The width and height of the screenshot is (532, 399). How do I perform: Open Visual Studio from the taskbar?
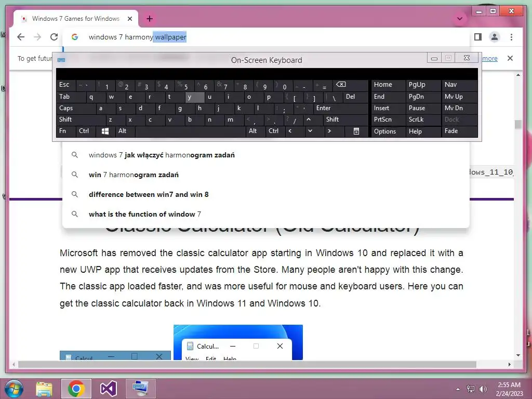[x=109, y=389]
